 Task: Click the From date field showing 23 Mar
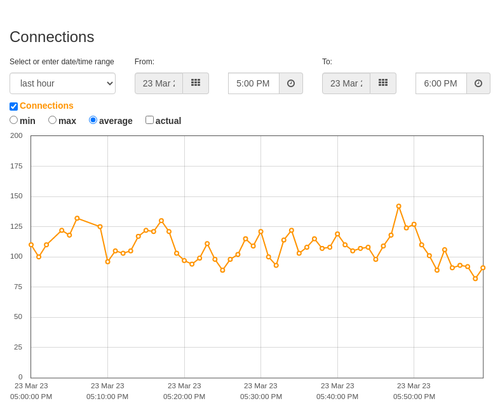click(159, 83)
